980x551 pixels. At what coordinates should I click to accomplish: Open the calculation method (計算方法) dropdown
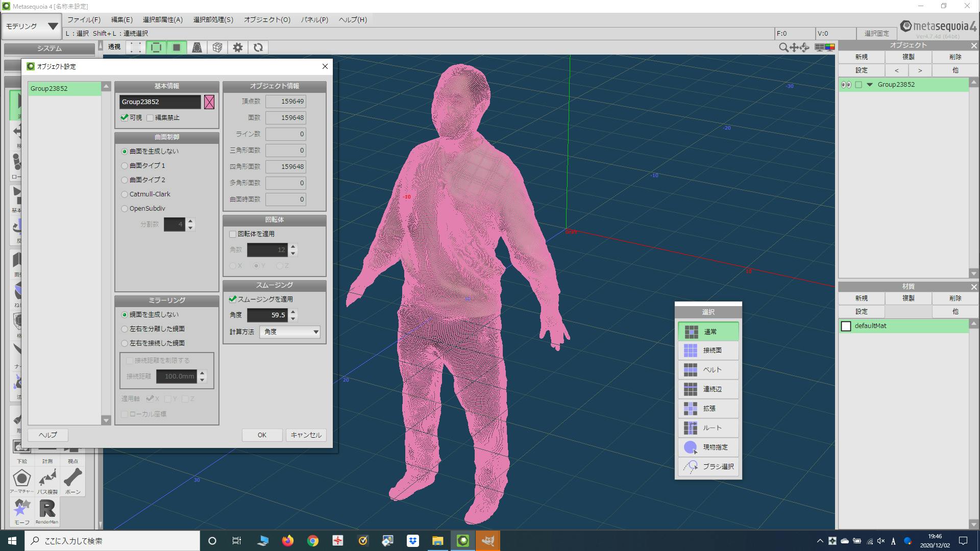[289, 332]
